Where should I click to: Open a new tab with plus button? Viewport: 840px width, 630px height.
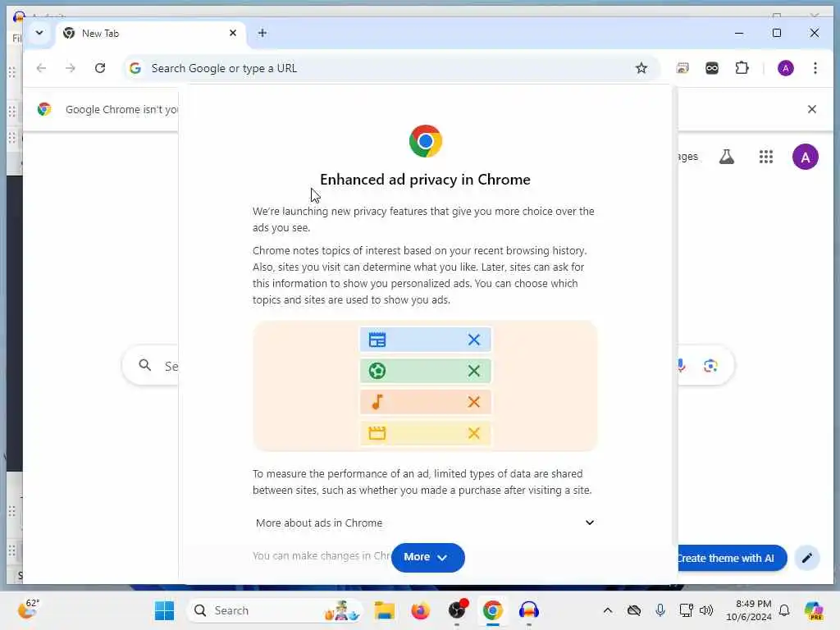pyautogui.click(x=262, y=33)
